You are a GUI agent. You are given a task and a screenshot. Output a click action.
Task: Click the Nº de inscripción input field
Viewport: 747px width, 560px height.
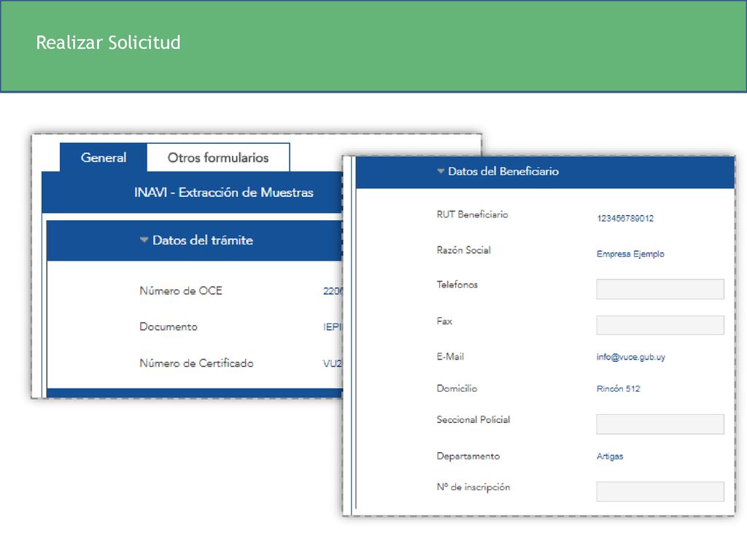[659, 491]
